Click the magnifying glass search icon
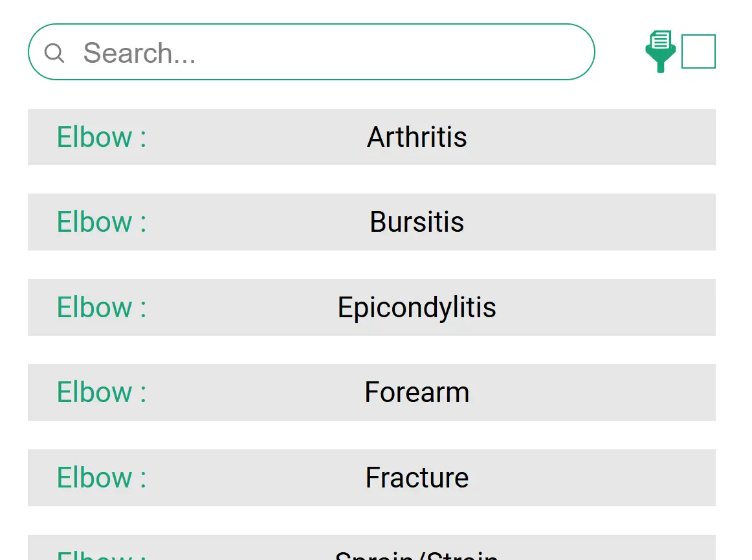 click(54, 52)
